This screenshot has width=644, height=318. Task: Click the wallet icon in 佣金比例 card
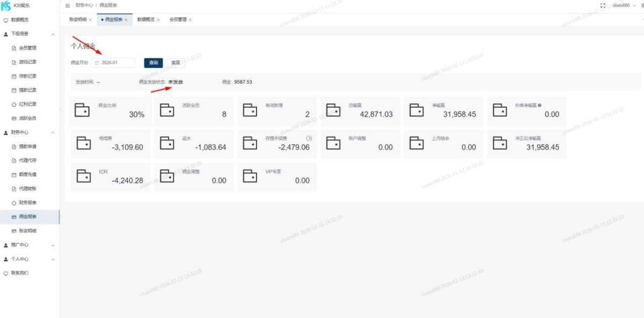tap(82, 110)
